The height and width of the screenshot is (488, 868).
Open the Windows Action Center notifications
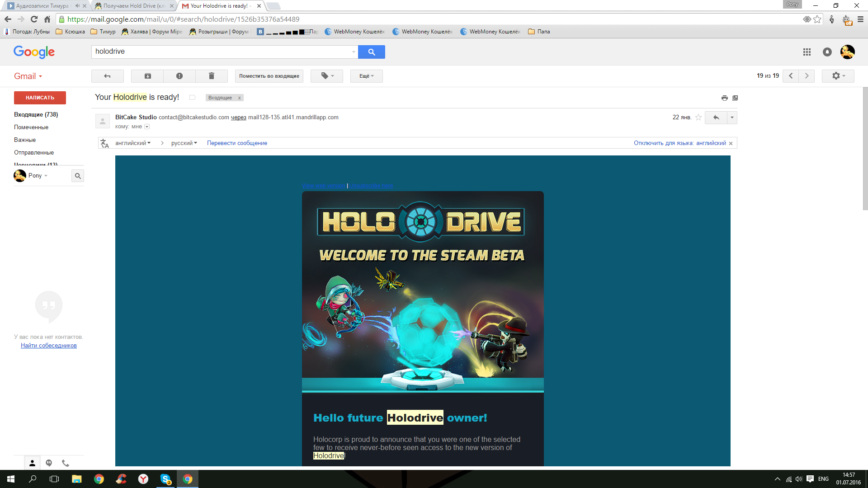(810, 479)
